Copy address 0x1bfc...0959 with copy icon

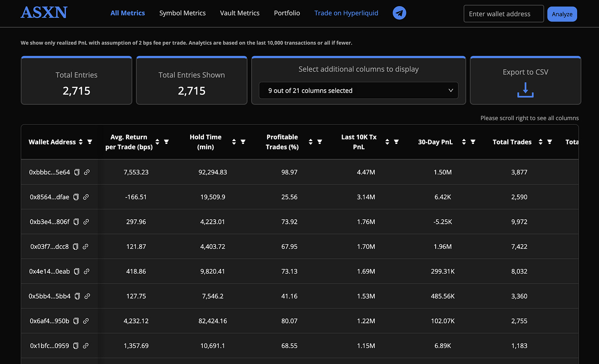tap(76, 345)
